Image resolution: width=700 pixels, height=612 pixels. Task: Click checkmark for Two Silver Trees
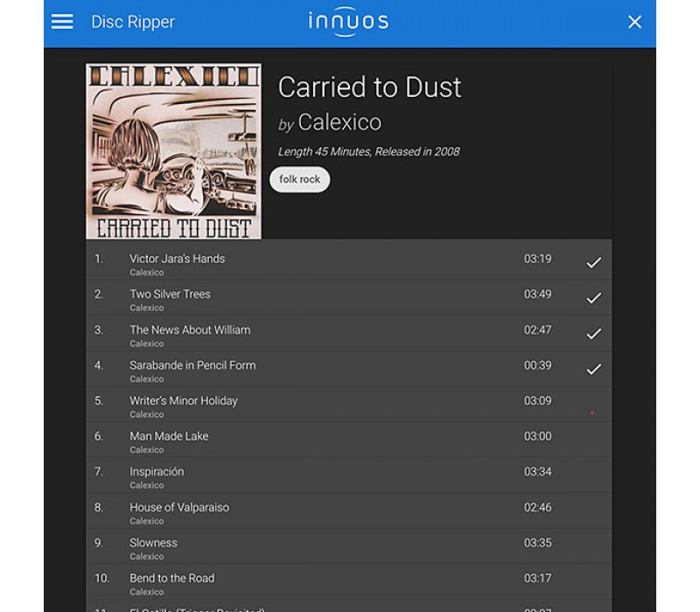pos(593,298)
